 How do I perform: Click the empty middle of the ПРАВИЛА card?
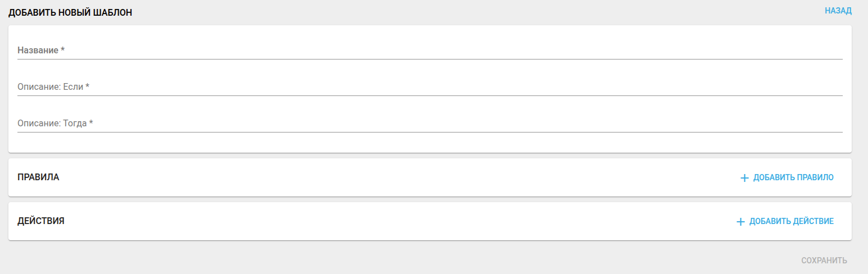click(394, 177)
